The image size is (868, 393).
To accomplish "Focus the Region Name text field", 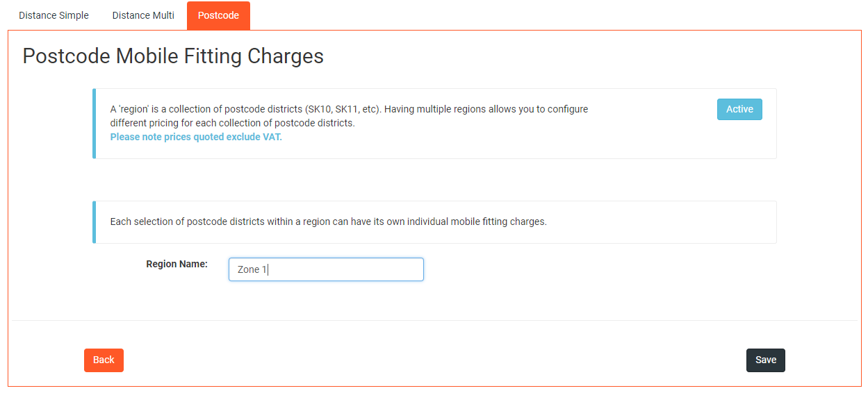I will 326,269.
